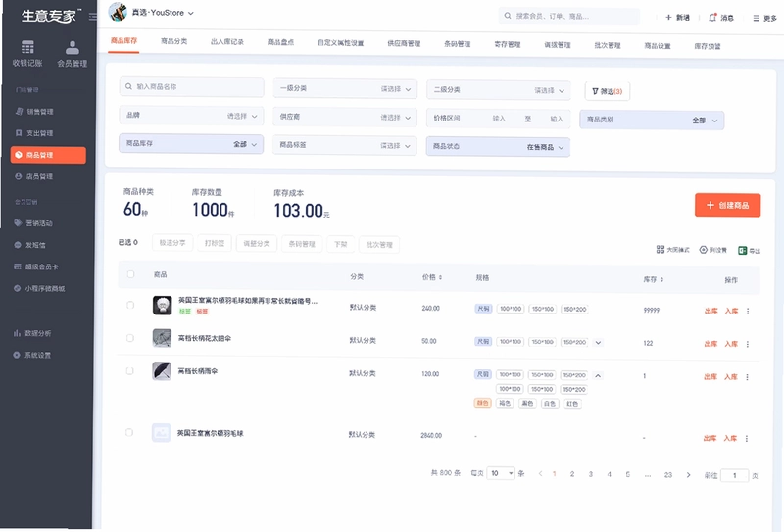
Task: Open the 商品状态 在售商品 dropdown
Action: pyautogui.click(x=498, y=147)
